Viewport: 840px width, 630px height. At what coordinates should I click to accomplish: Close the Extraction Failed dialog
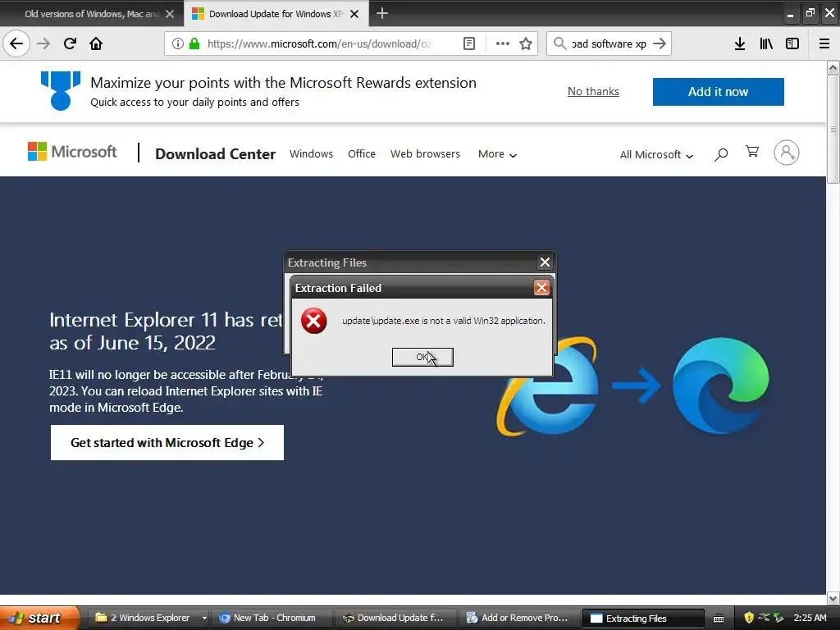[541, 288]
